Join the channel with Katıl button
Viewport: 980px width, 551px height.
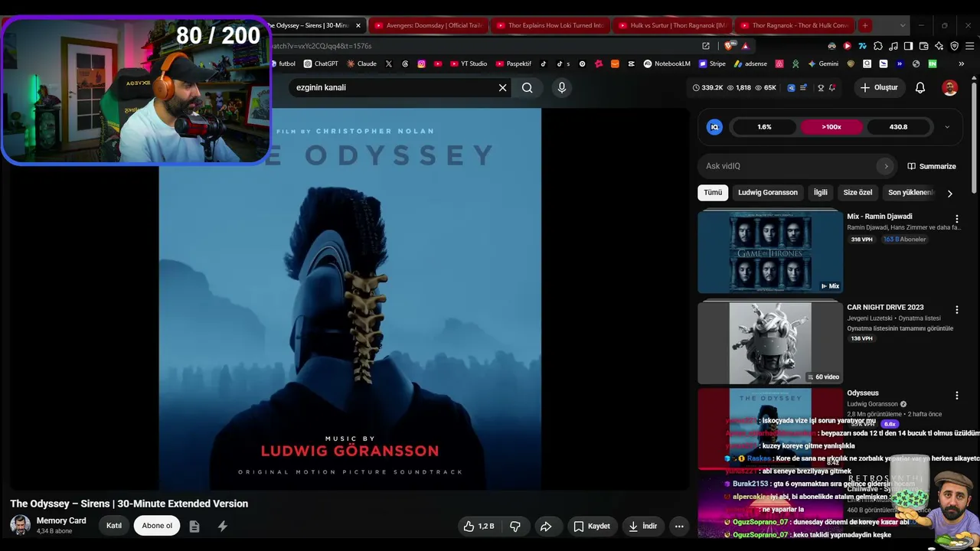pos(114,526)
